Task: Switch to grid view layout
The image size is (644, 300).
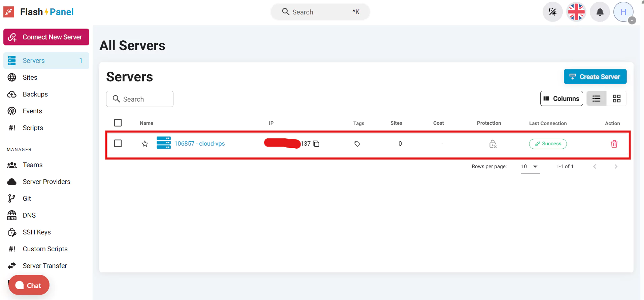Action: click(x=616, y=99)
